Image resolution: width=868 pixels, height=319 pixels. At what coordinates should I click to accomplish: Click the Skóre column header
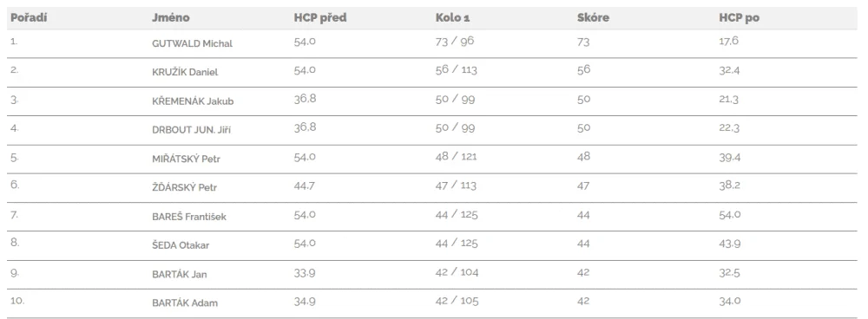pos(593,17)
